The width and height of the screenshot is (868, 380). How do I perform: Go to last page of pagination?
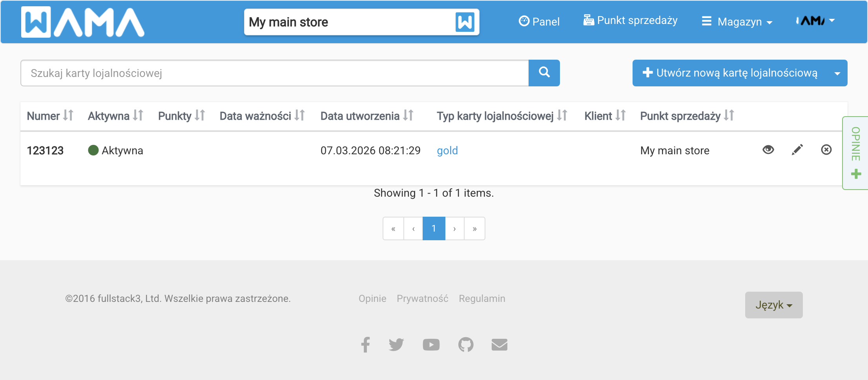pyautogui.click(x=474, y=228)
